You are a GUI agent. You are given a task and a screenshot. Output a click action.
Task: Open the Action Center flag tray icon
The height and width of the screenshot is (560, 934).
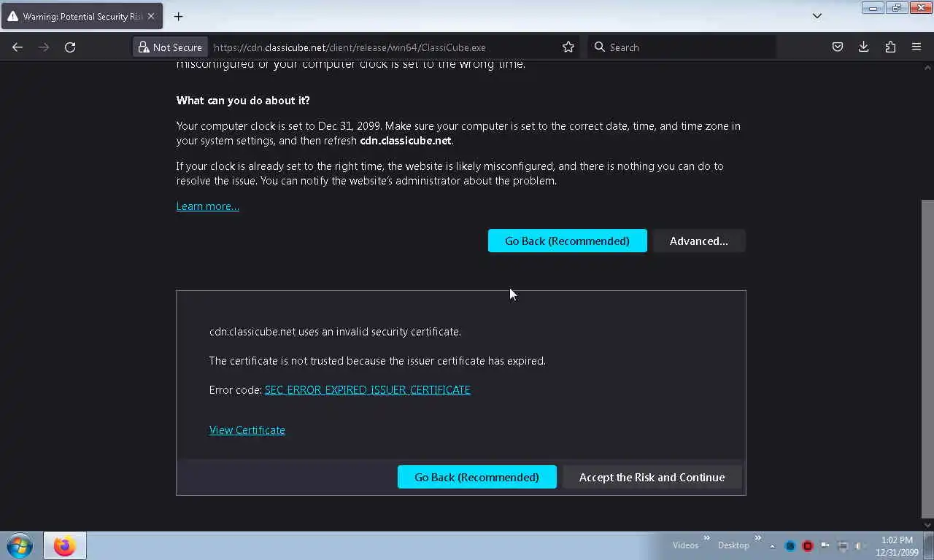825,545
